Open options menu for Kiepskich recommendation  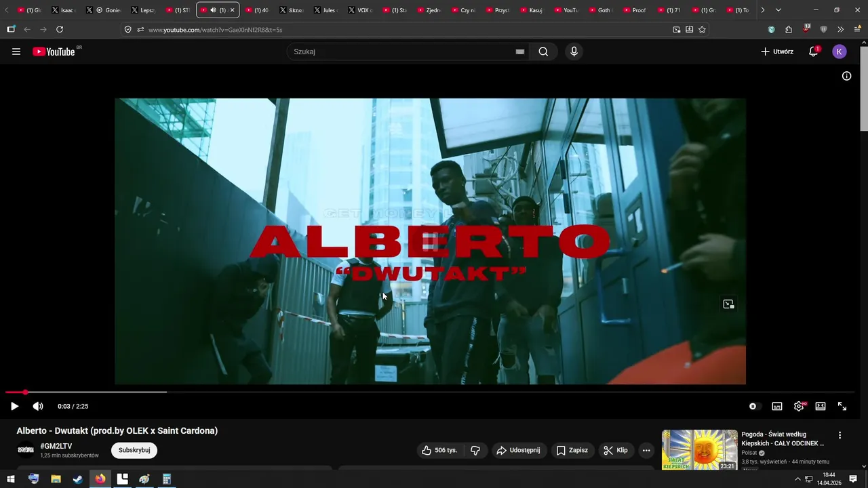[x=840, y=435]
